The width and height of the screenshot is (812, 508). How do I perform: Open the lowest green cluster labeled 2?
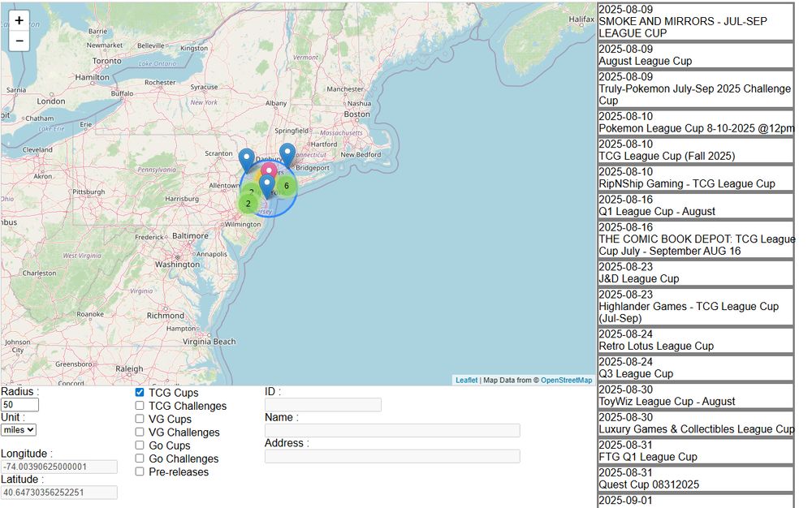pyautogui.click(x=248, y=204)
